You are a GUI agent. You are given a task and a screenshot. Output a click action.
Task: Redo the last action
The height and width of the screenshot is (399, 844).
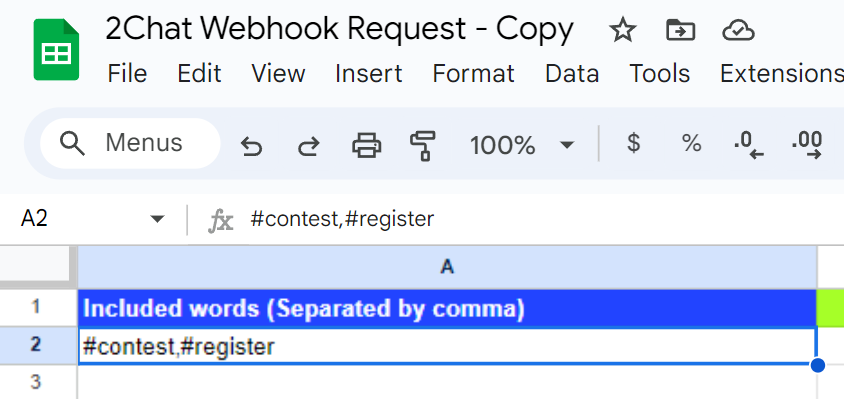coord(309,145)
